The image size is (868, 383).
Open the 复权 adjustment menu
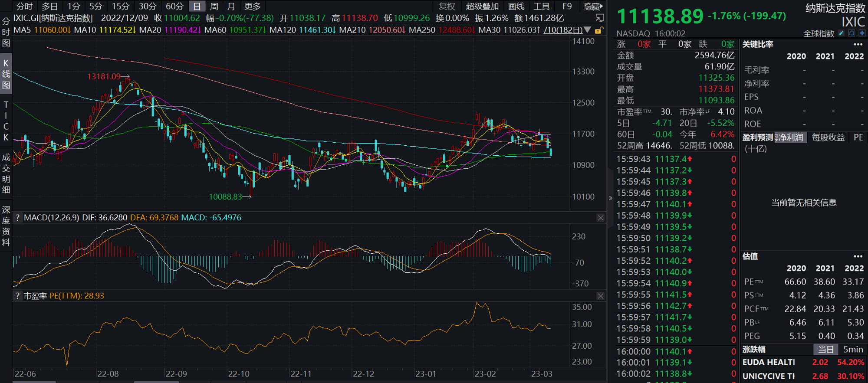(x=447, y=6)
